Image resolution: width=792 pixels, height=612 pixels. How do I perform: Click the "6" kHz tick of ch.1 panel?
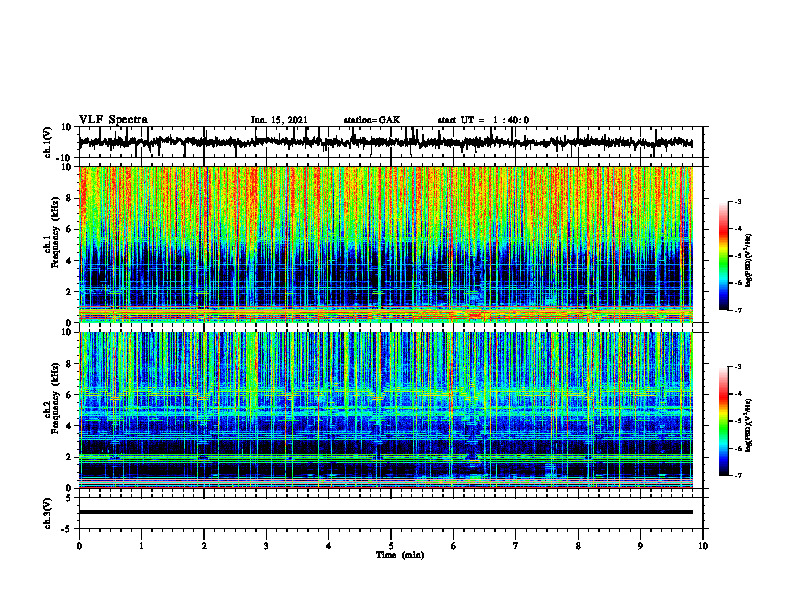point(69,229)
